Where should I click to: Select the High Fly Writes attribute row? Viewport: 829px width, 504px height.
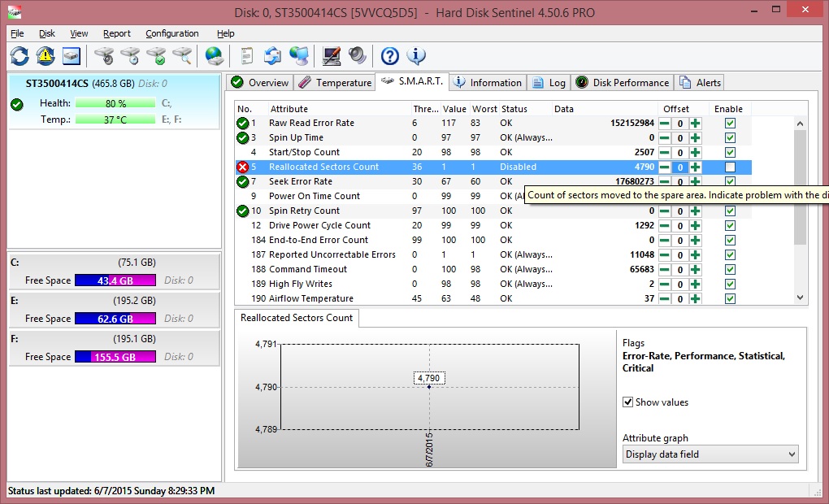(x=493, y=284)
